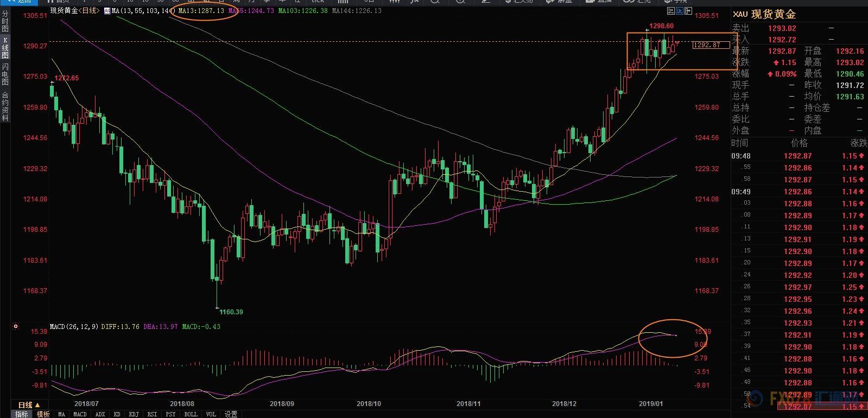The height and width of the screenshot is (418, 868).
Task: Open the 合约资料 side tab
Action: pyautogui.click(x=5, y=106)
